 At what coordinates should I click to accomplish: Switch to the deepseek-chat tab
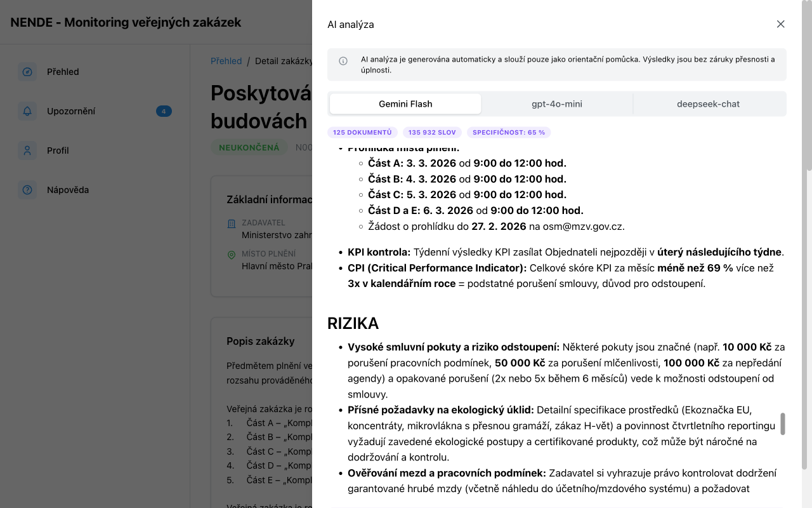[709, 104]
